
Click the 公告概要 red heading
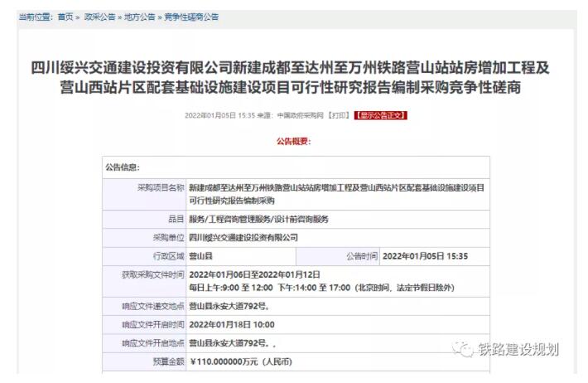[294, 142]
